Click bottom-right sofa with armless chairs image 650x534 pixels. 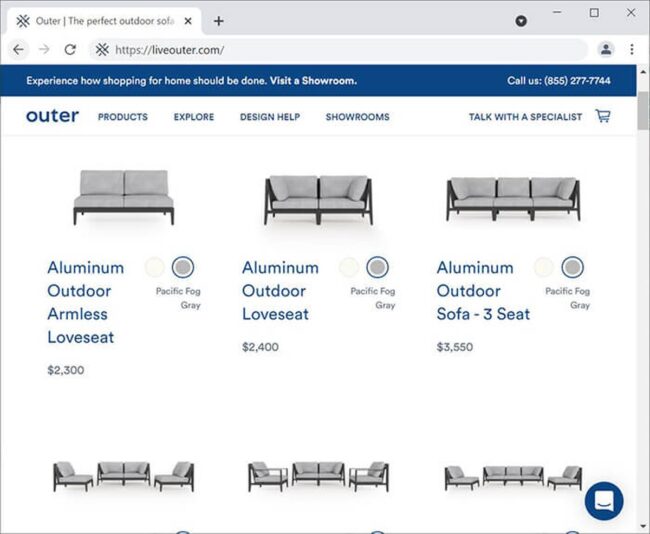pos(513,478)
